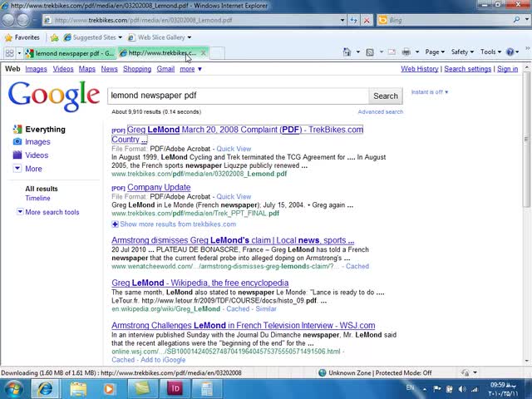Click the Read Mail icon
Viewport: 532px width, 399px height.
pyautogui.click(x=392, y=52)
